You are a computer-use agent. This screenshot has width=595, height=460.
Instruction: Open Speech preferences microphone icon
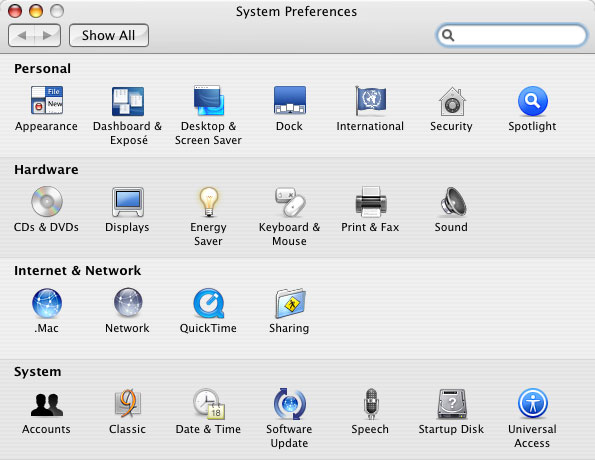(371, 404)
